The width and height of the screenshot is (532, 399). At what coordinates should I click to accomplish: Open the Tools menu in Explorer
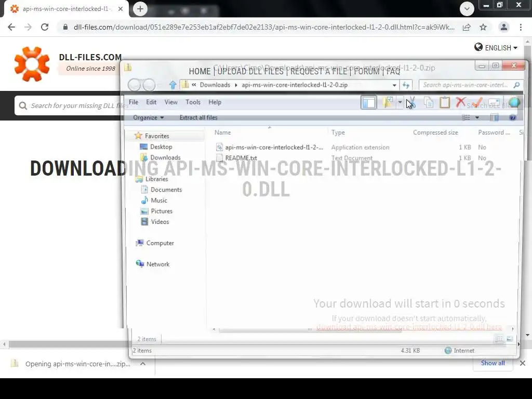[x=193, y=102]
